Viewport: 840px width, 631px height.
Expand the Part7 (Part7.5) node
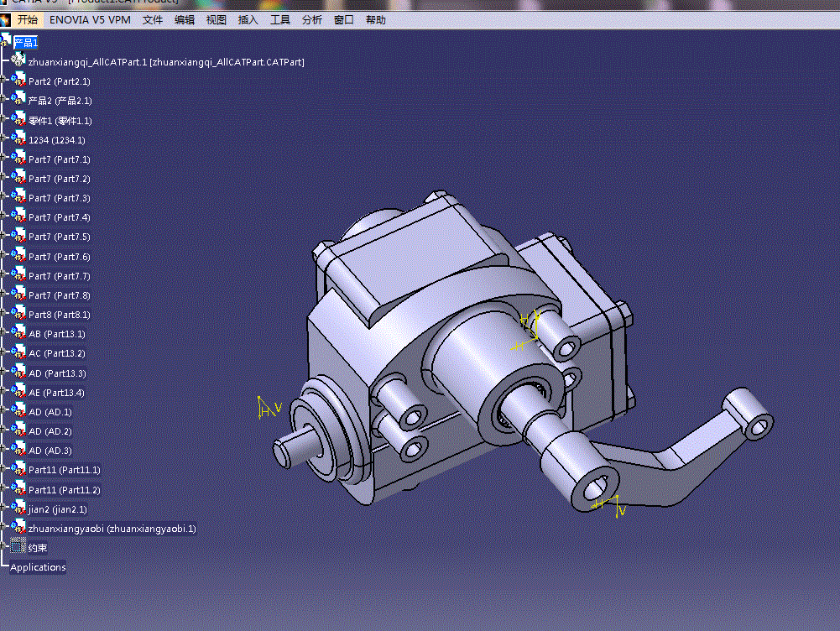pyautogui.click(x=3, y=236)
